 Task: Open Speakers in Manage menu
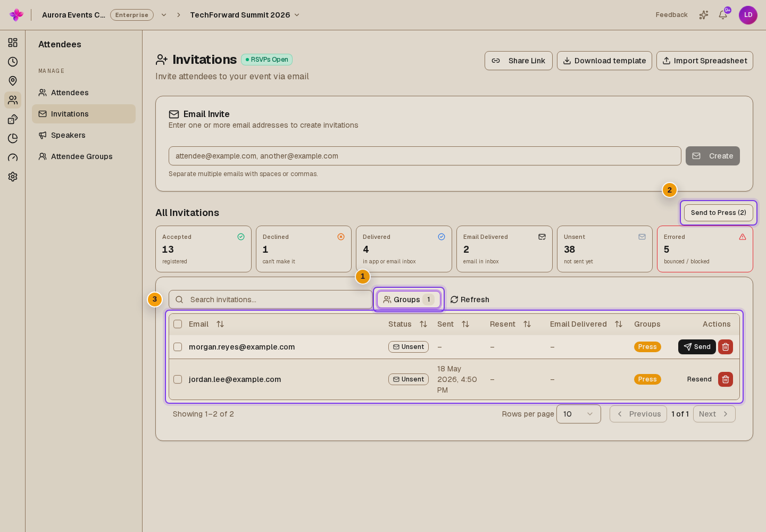click(84, 135)
